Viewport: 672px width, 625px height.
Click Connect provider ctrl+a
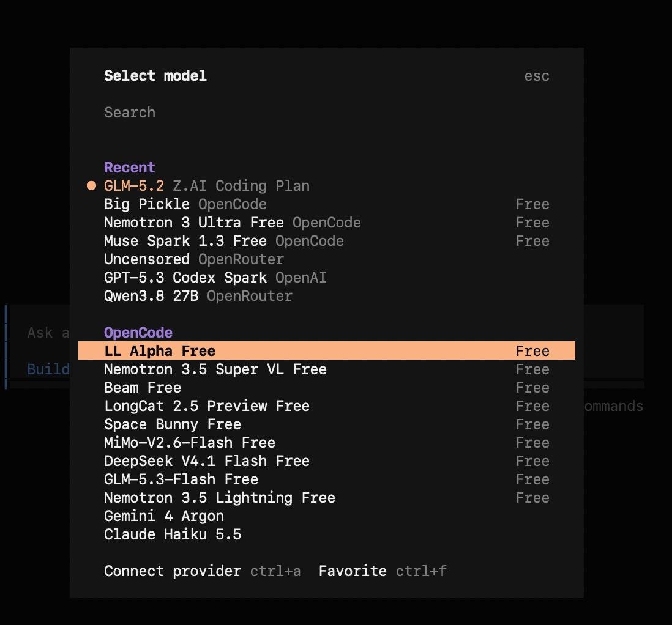203,571
